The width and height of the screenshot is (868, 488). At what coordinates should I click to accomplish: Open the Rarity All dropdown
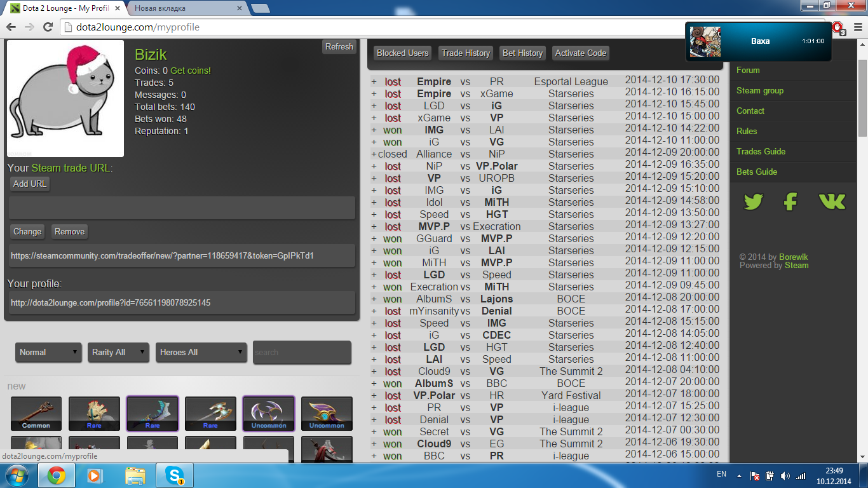118,353
